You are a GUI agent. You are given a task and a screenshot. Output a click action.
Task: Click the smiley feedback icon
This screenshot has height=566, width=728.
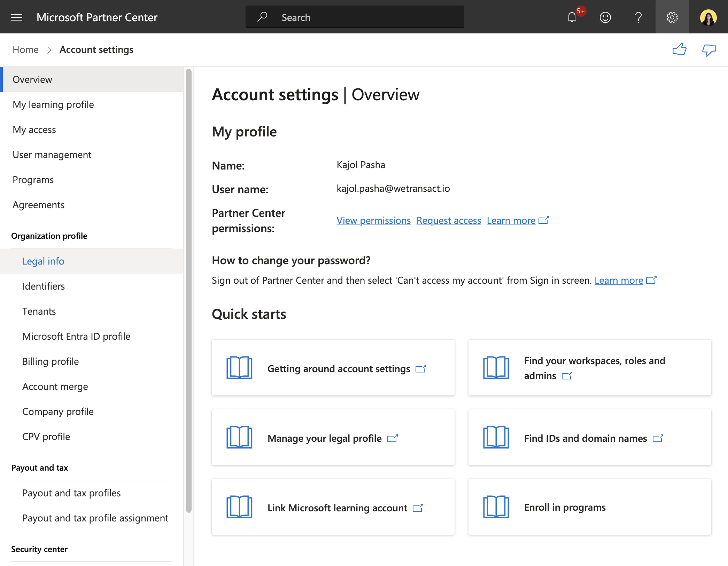(x=605, y=17)
